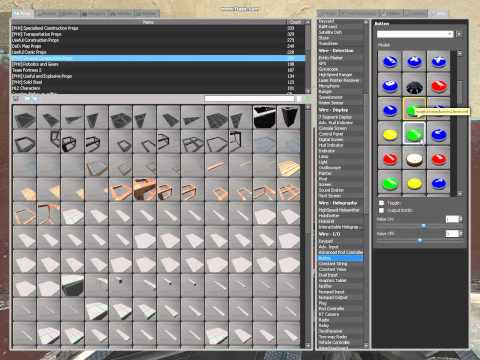Open the preset dropdown in Button panel
Viewport: 480px width, 360px height.
415,34
